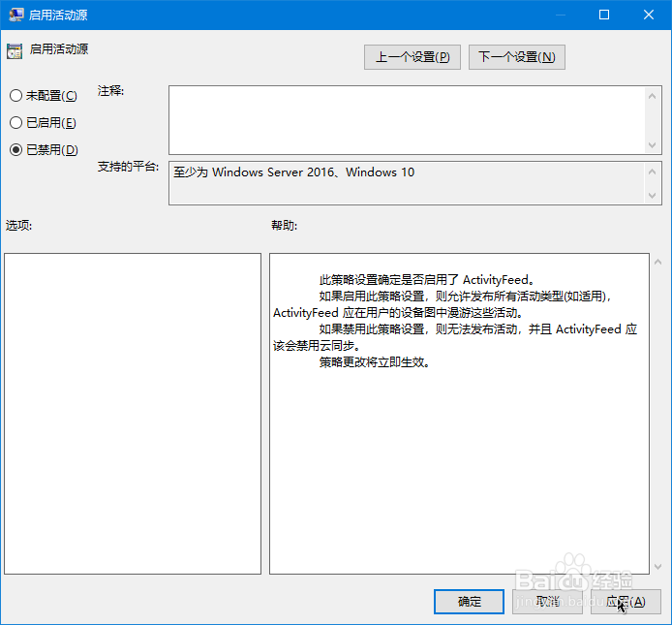Click inside the 注释 comment text box
Viewport: 672px width, 625px height.
407,120
